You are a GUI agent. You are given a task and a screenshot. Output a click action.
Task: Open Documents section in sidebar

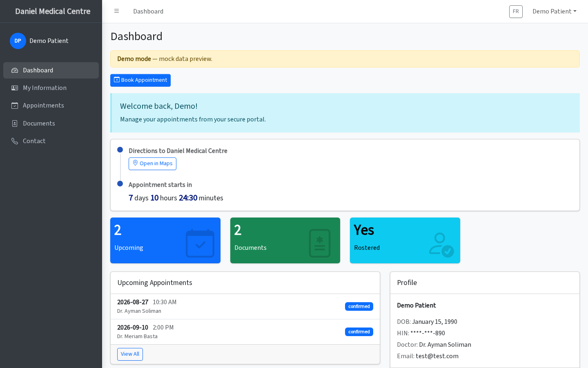(x=51, y=123)
